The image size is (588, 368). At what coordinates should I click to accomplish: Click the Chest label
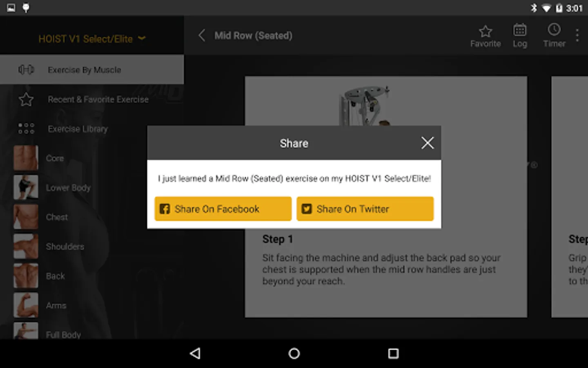[x=57, y=217]
